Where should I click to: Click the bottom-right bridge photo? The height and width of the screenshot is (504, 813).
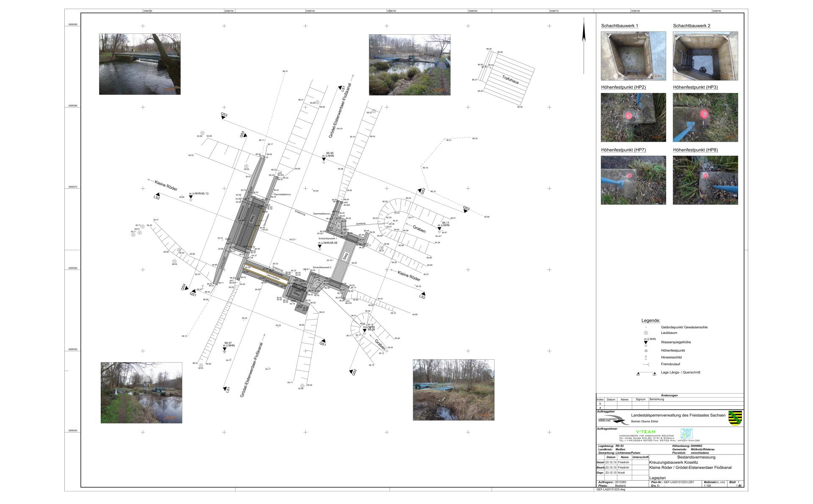[454, 390]
